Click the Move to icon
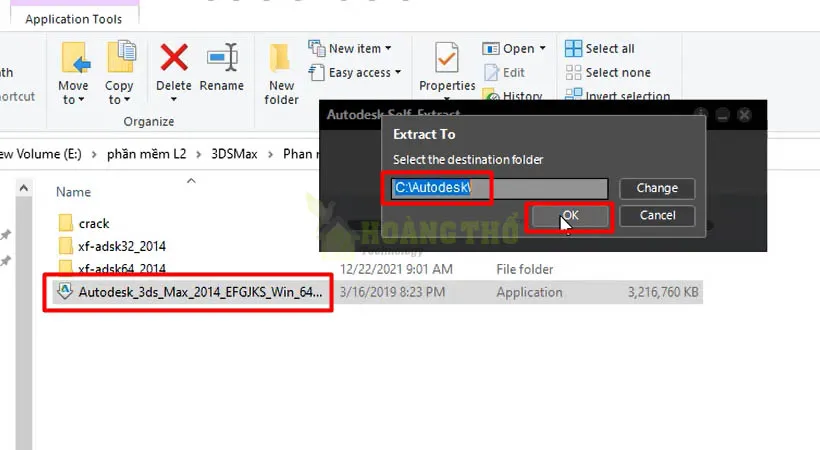The image size is (820, 450). click(75, 58)
